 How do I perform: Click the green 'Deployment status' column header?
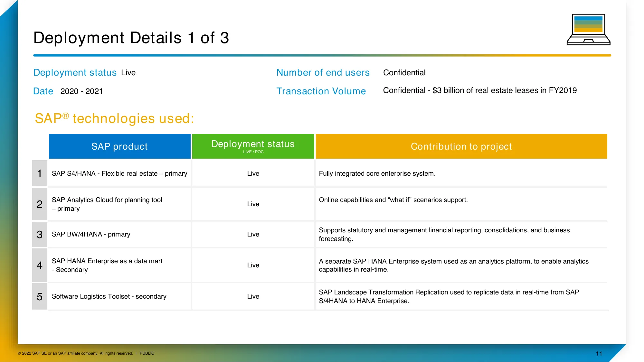pos(253,146)
